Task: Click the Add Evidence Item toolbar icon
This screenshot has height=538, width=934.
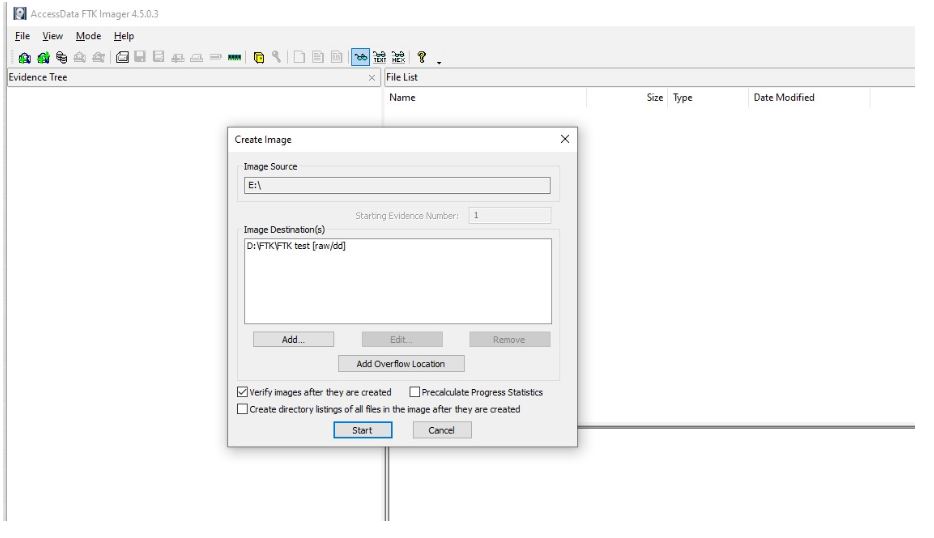Action: (x=24, y=57)
